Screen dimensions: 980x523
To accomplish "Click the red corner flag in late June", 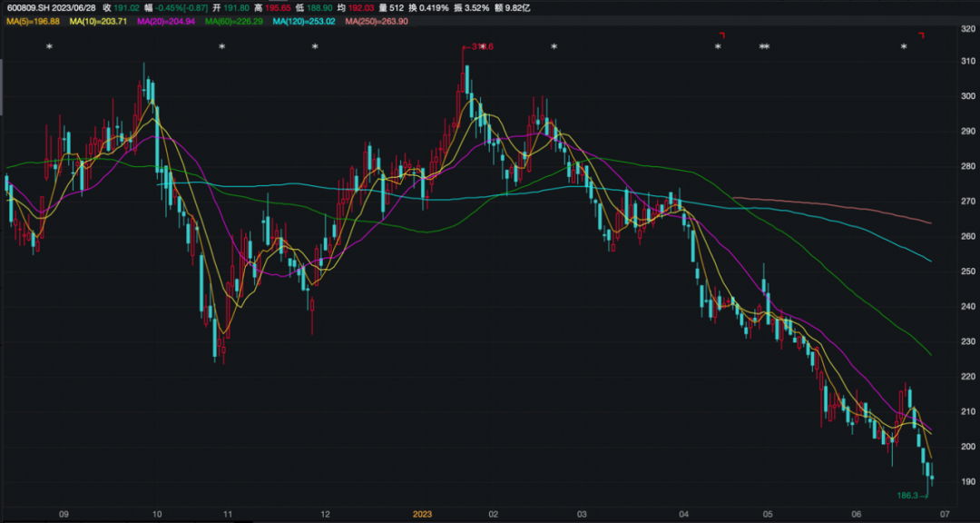I will (921, 35).
